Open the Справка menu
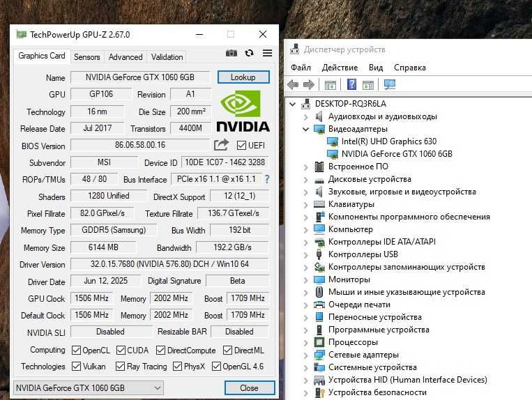Image resolution: width=532 pixels, height=400 pixels. click(409, 68)
